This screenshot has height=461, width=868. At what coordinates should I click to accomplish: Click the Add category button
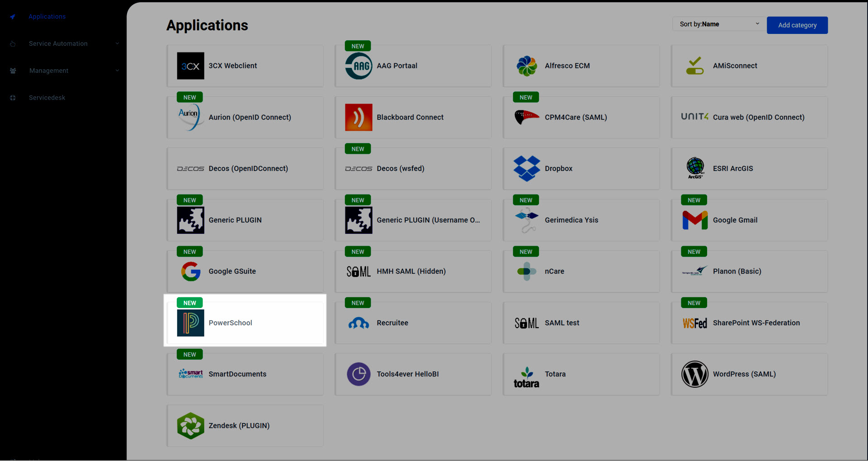click(x=797, y=25)
